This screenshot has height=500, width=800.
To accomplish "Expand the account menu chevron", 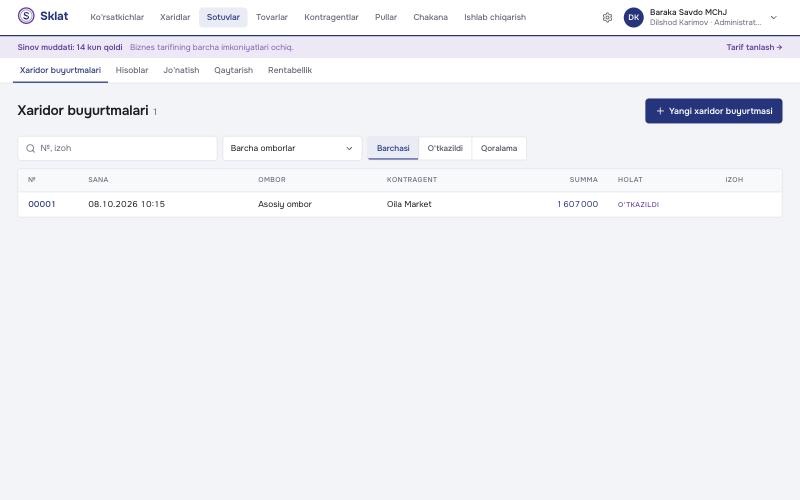I will (773, 17).
